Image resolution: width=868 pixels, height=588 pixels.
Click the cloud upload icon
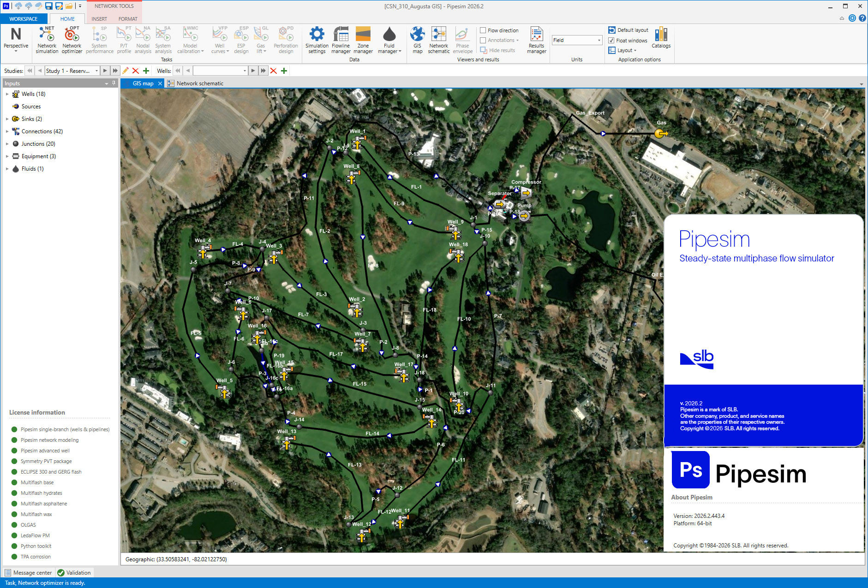[x=28, y=6]
